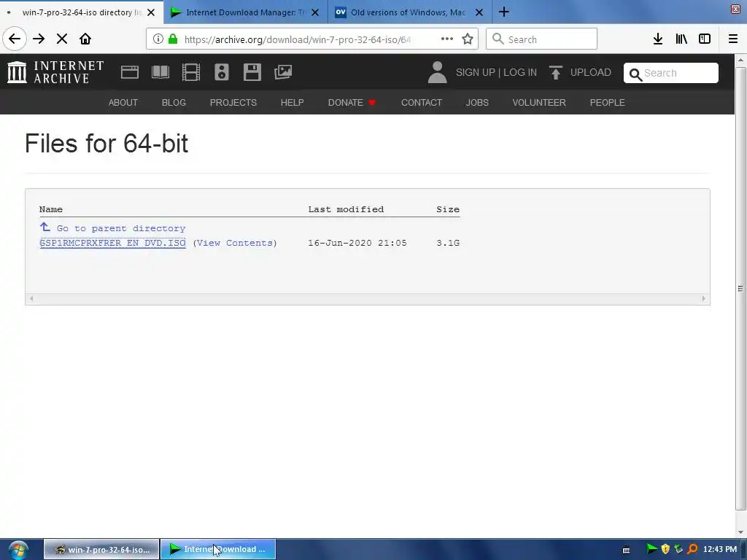This screenshot has width=747, height=560.
Task: Switch to win-7-pro-32-64-iso taskbar button
Action: pyautogui.click(x=101, y=549)
